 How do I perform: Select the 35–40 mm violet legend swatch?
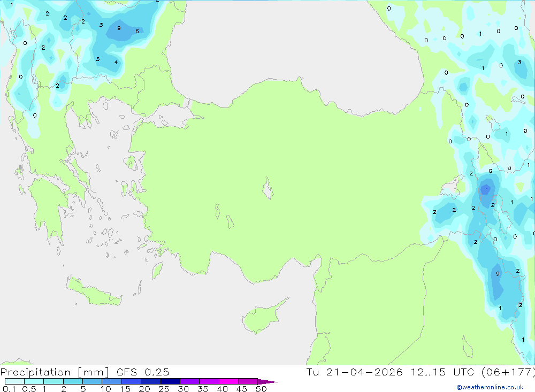209,381
